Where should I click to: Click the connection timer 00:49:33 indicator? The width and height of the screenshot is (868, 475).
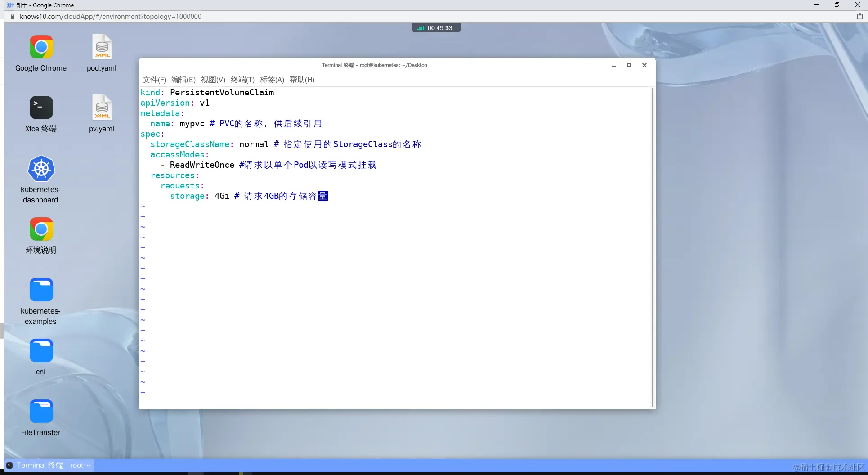tap(436, 28)
